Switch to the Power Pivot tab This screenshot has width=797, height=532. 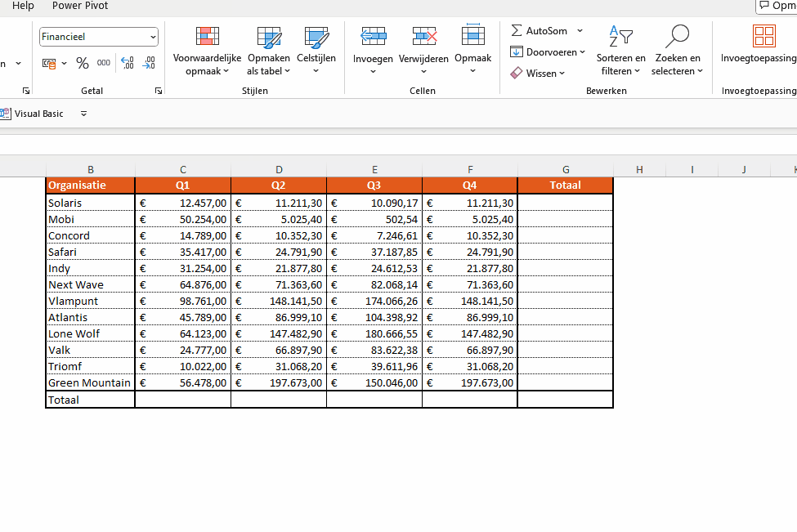coord(79,6)
